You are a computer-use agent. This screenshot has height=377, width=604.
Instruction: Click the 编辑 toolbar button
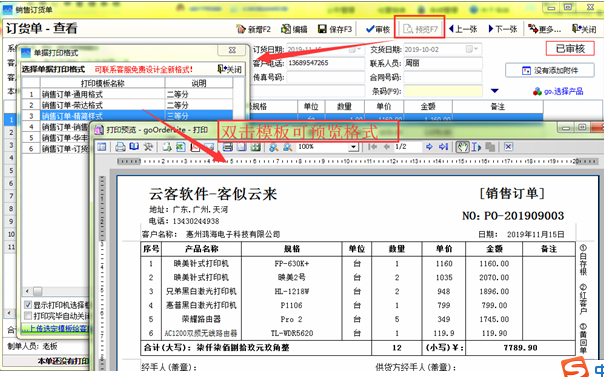click(x=294, y=29)
